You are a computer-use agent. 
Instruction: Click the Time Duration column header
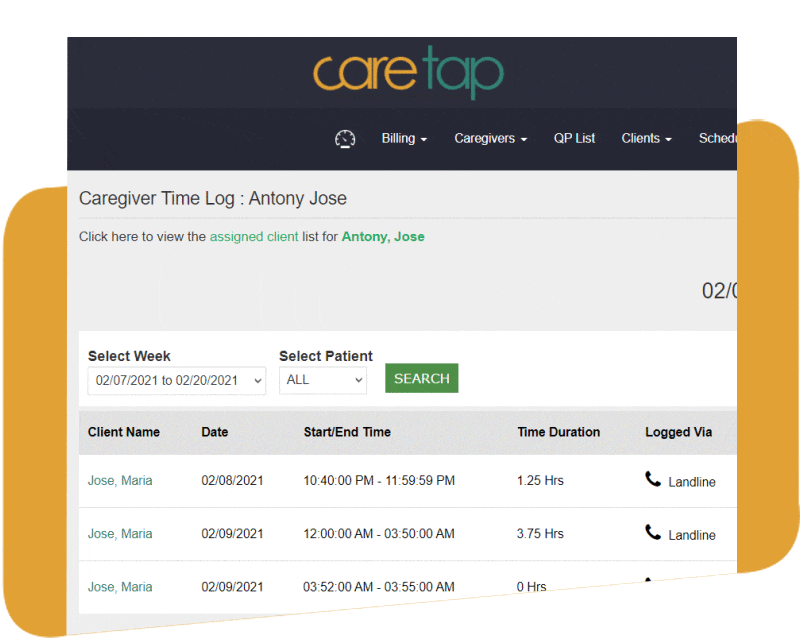[x=558, y=433]
